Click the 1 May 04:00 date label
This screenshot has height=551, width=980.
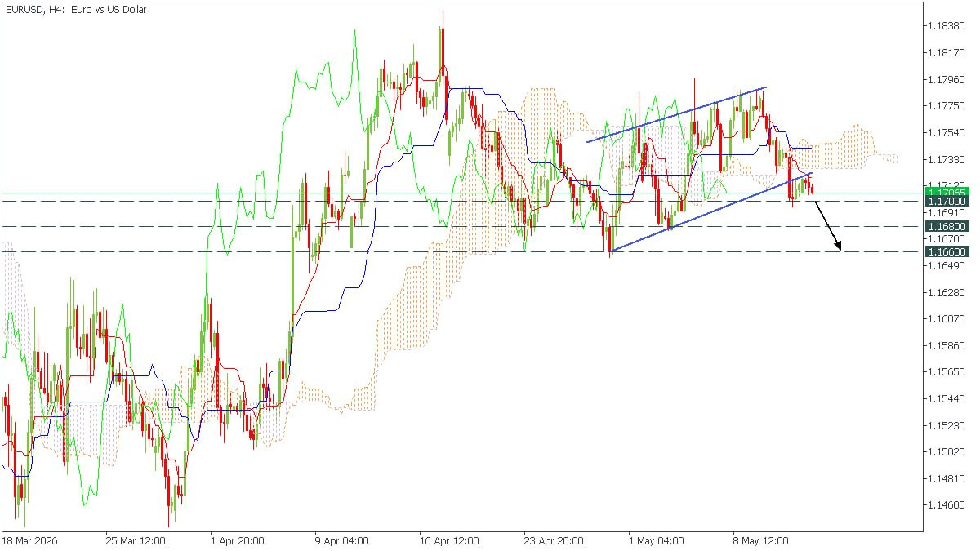tap(657, 540)
